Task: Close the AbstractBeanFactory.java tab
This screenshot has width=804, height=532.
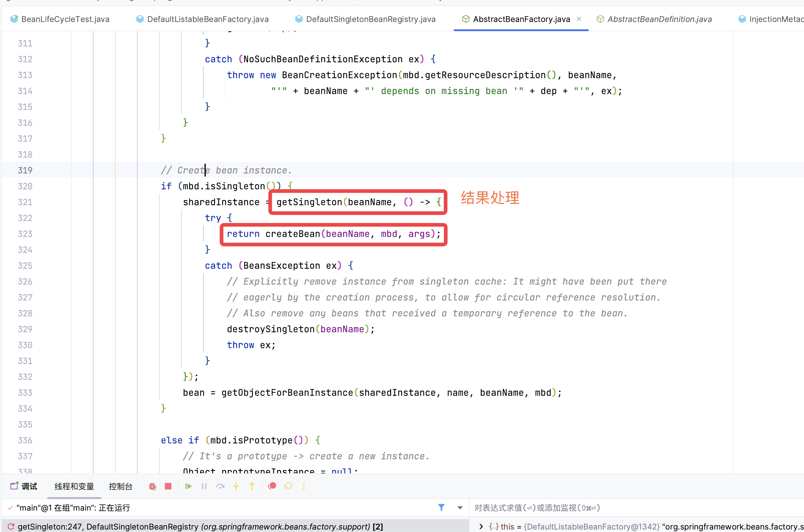Action: coord(579,19)
